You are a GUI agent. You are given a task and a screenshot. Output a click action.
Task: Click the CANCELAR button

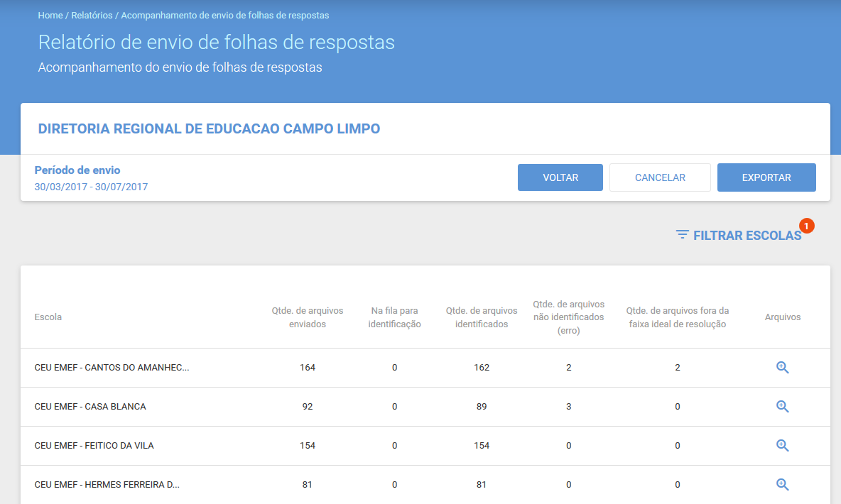point(660,177)
